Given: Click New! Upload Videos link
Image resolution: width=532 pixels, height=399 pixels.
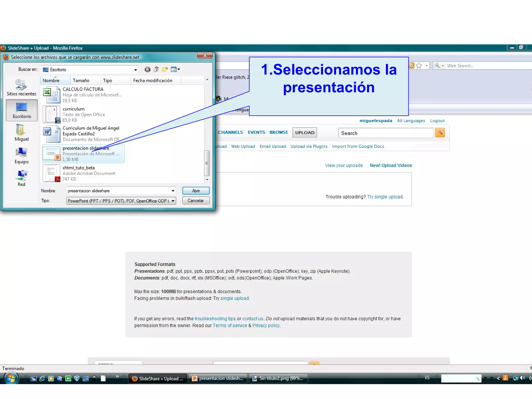Looking at the screenshot, I should click(x=391, y=165).
